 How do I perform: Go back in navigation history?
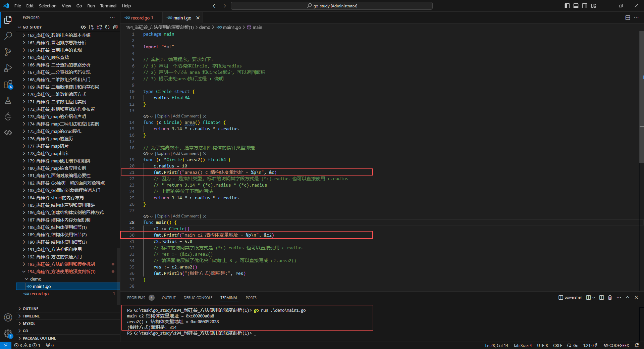(215, 6)
